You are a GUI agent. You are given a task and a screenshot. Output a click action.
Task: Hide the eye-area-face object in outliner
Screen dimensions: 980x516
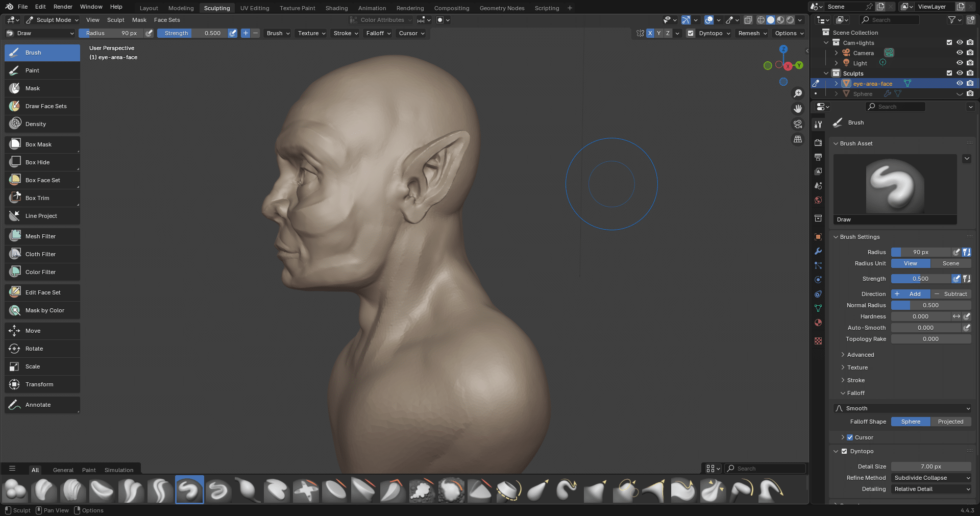coord(960,84)
